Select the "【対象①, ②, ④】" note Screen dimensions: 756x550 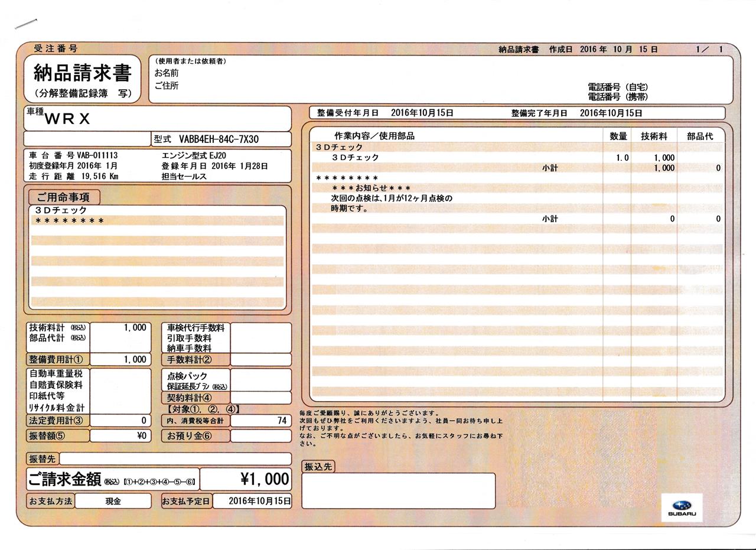click(x=204, y=409)
